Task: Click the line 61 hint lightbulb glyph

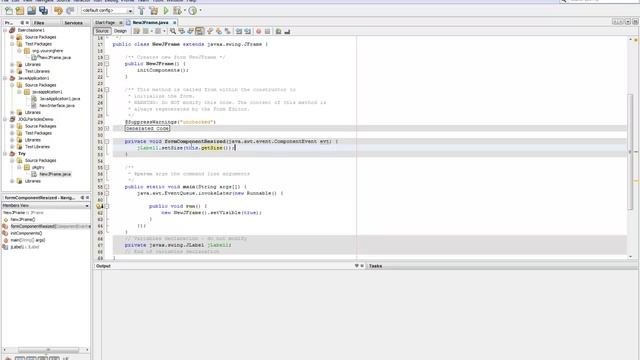Action: (99, 206)
